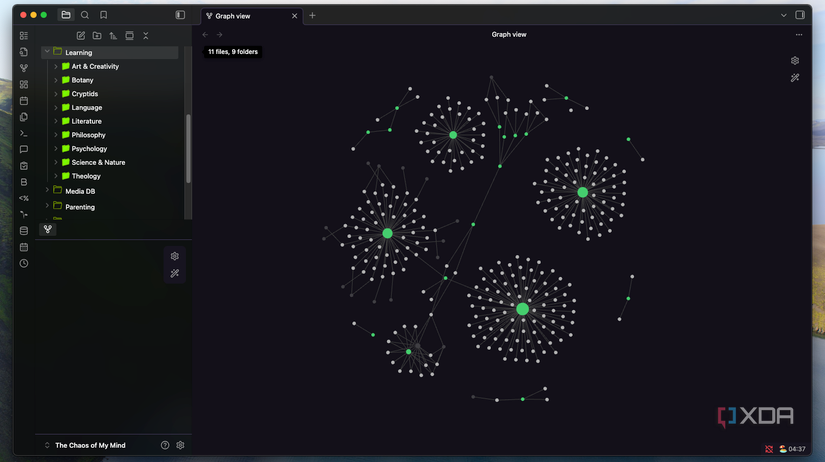
Task: Click the calendar icon above the clock icon
Action: click(x=24, y=247)
